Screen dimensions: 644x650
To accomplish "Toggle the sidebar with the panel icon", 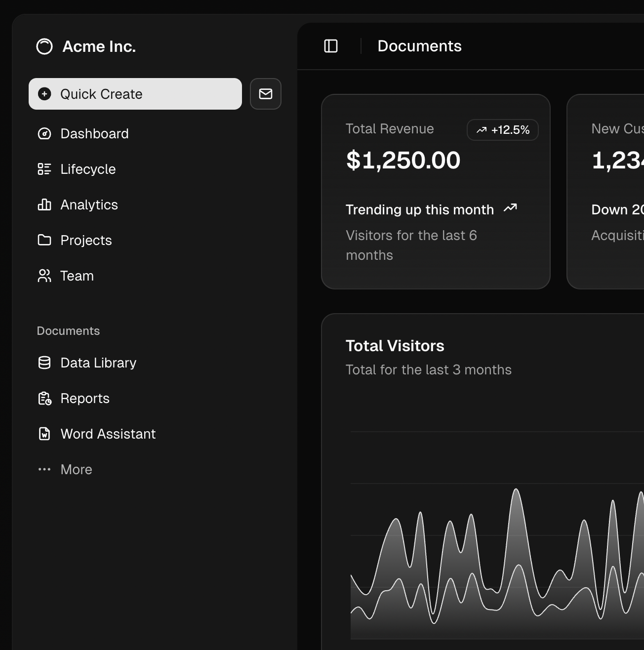I will 330,45.
